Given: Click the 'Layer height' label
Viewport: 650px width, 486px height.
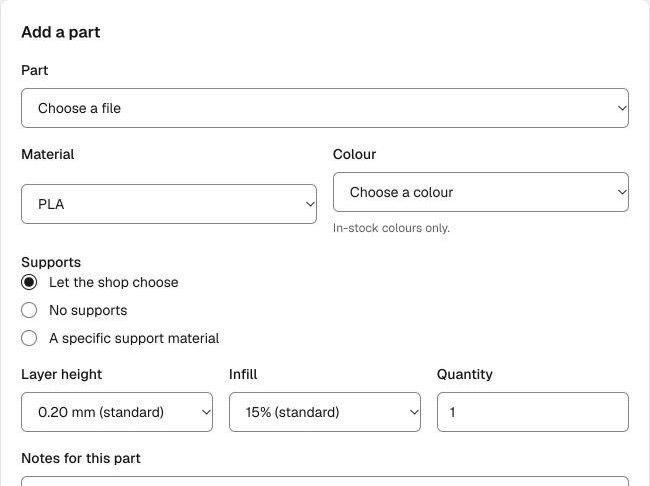Looking at the screenshot, I should 61,374.
